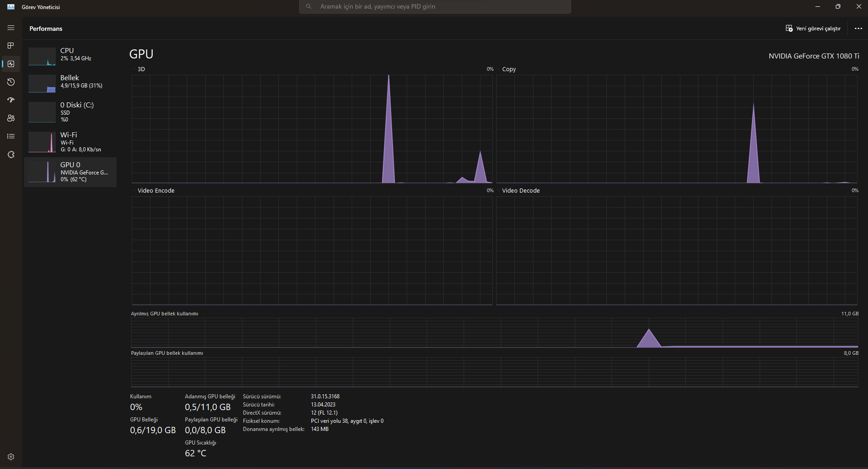
Task: Select Wi-Fi in the performance list
Action: point(70,142)
